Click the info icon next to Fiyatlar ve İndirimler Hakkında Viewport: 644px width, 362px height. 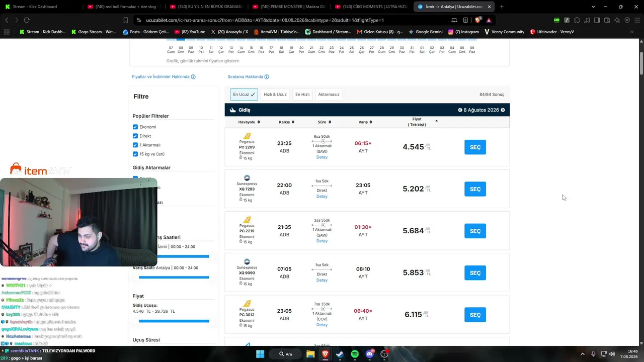193,77
